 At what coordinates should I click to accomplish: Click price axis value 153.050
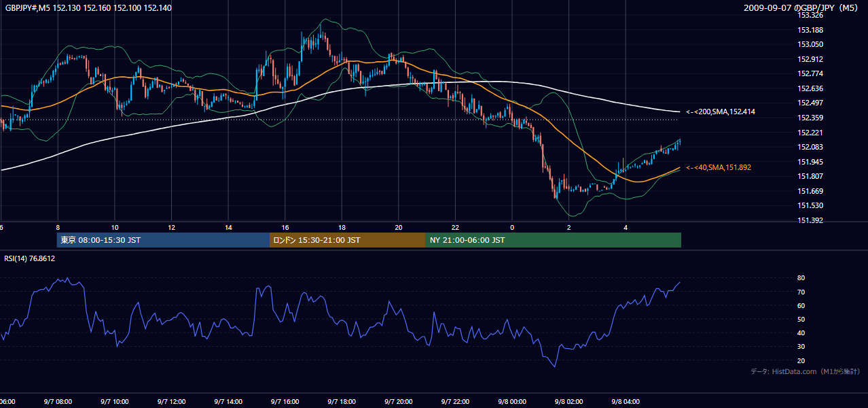810,44
